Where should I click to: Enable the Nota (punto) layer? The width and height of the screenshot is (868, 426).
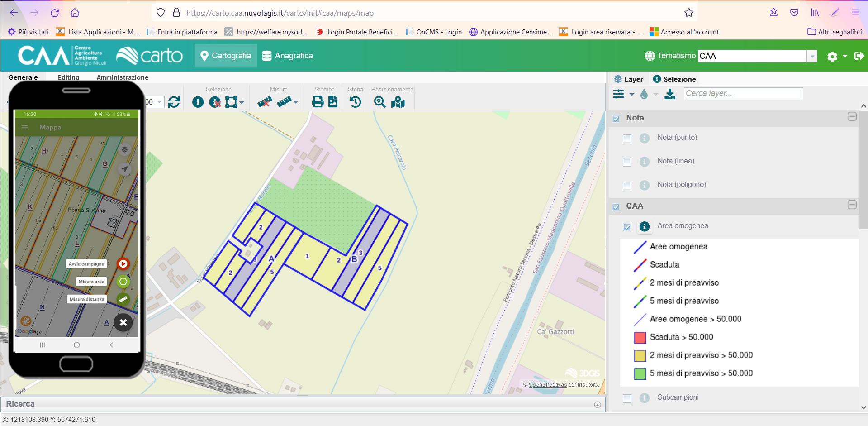(627, 139)
